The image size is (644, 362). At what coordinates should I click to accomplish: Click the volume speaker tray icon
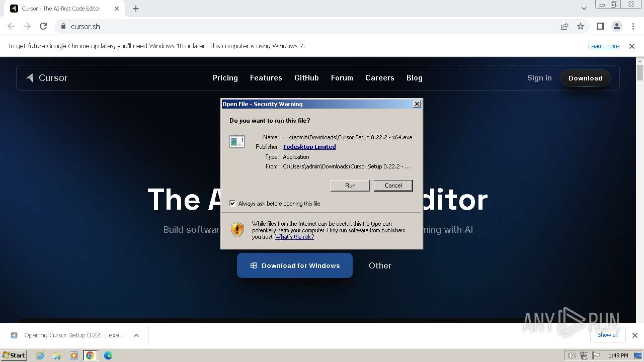tap(572, 355)
